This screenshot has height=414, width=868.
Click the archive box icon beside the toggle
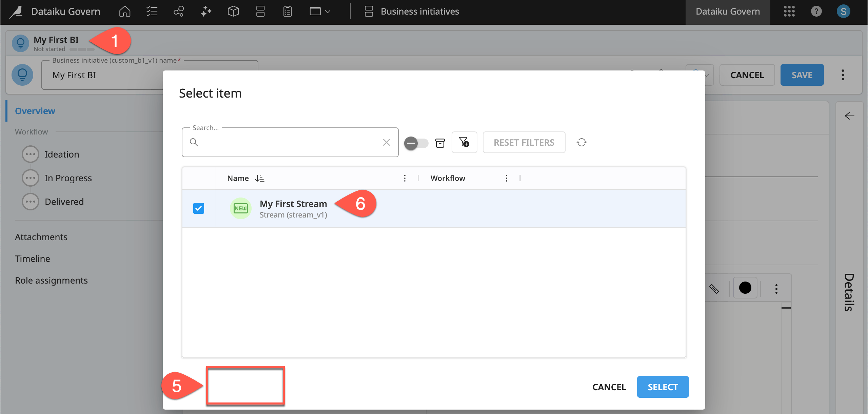click(x=440, y=143)
